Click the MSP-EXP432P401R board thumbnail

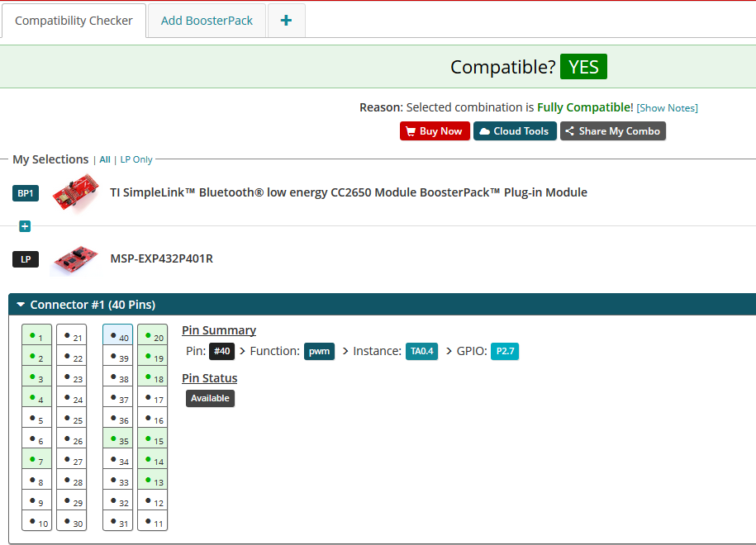[75, 260]
